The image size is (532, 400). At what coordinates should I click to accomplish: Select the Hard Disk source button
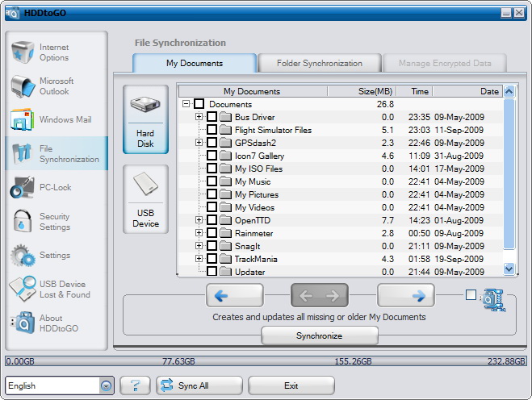(x=145, y=119)
